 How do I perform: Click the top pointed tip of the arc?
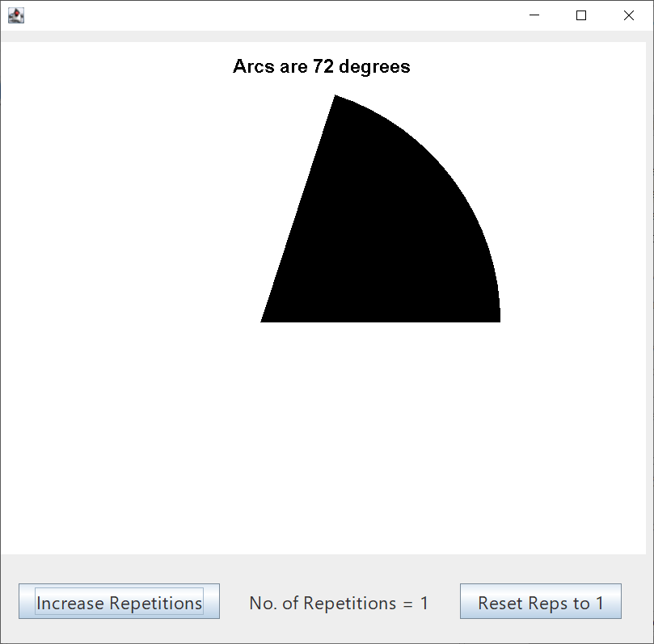[336, 98]
